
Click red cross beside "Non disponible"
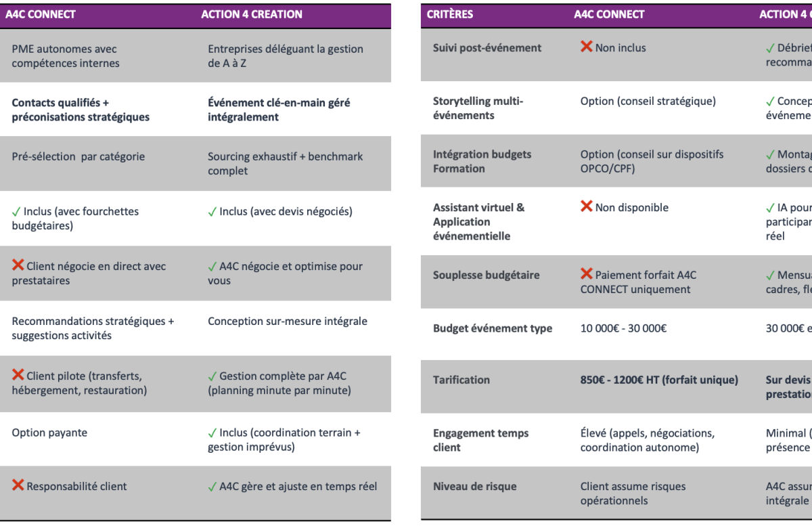point(586,206)
